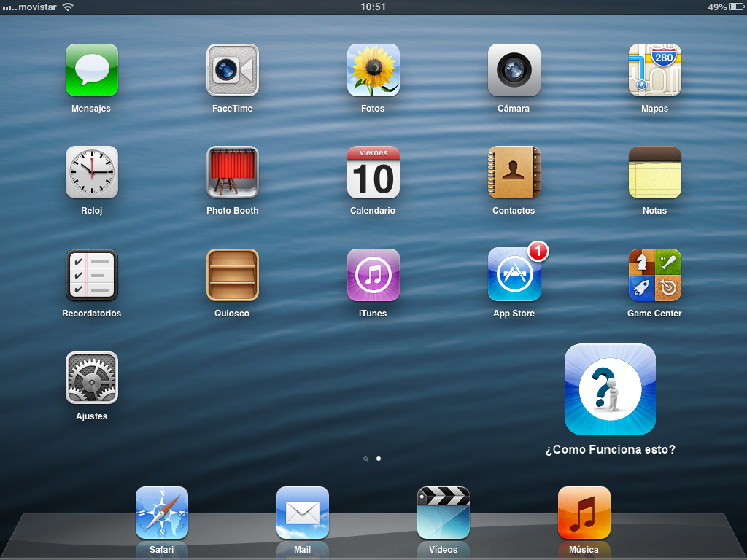Tap the current home page dot
The height and width of the screenshot is (560, 747).
379,459
